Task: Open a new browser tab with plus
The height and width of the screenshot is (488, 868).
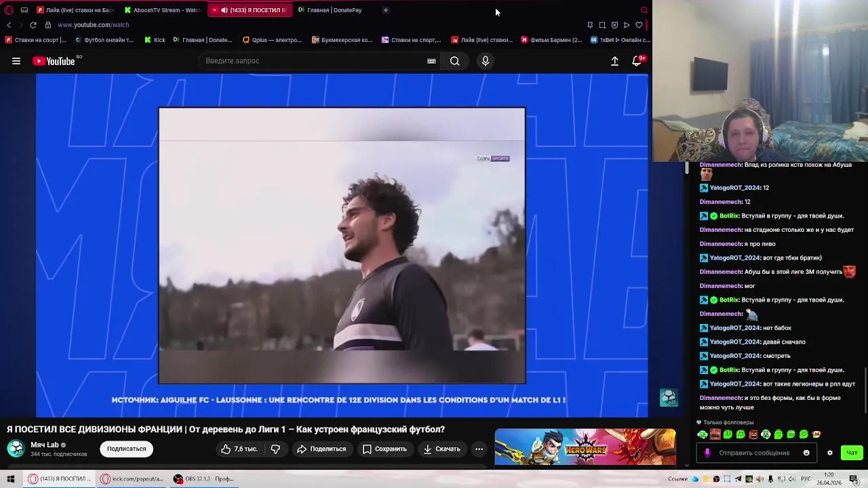Action: pos(386,10)
